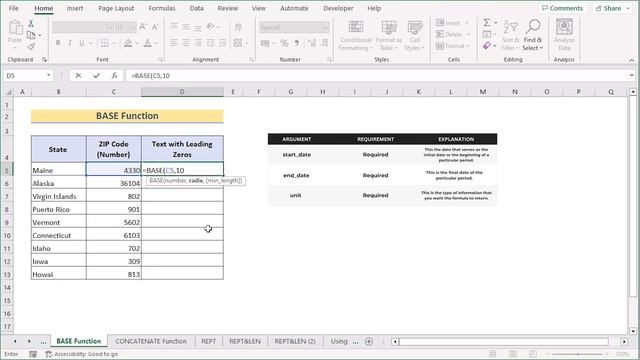Click the Decrease Decimal icon
This screenshot has height=360, width=640.
click(325, 43)
